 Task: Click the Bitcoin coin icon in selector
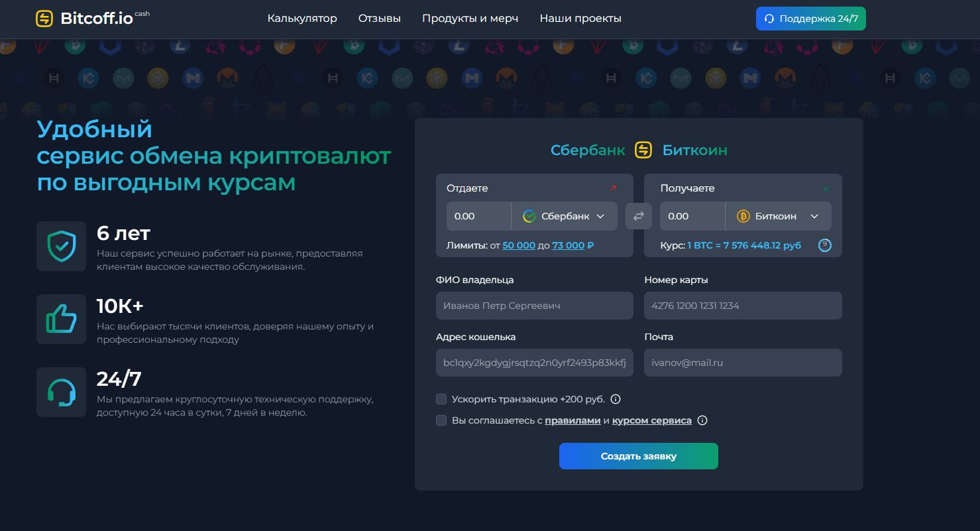743,216
